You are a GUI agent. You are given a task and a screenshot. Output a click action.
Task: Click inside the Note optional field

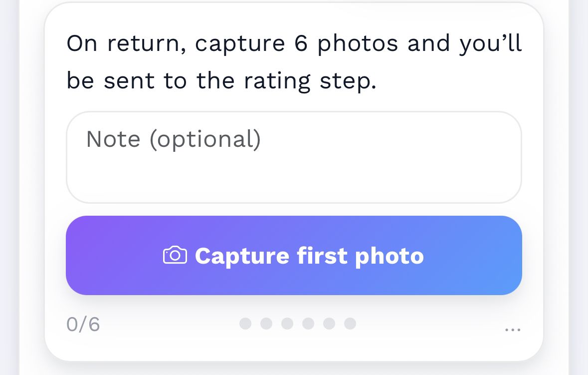pos(294,157)
